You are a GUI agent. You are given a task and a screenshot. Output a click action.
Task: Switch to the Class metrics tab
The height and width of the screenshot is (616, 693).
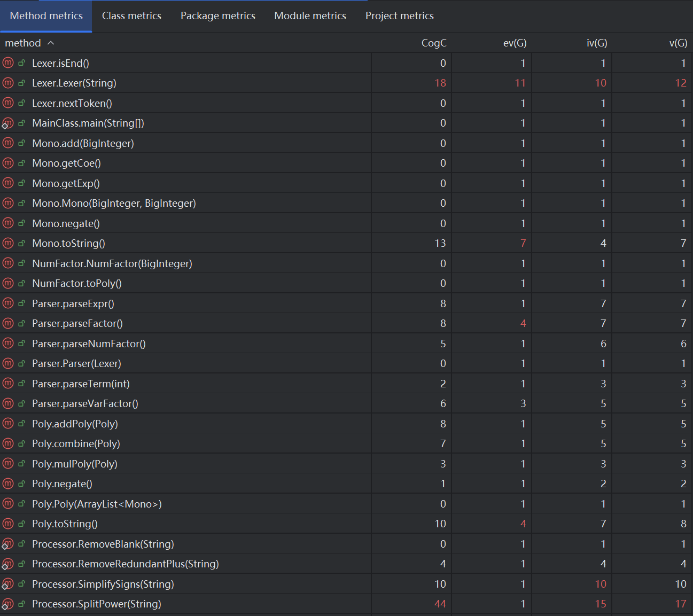tap(131, 16)
